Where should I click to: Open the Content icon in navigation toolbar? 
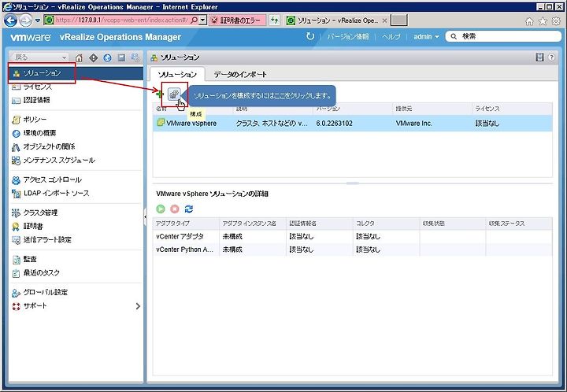pyautogui.click(x=121, y=57)
